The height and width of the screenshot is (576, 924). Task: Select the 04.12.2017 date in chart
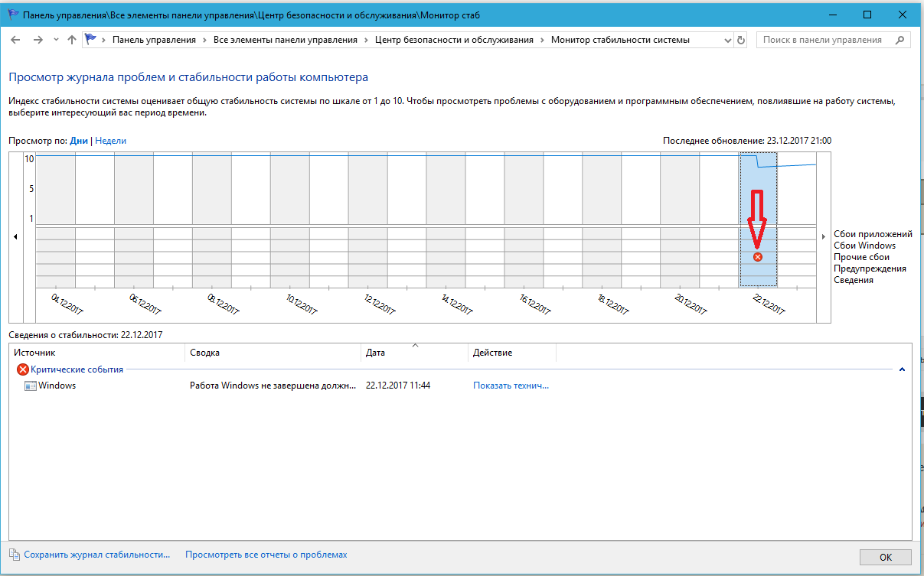pyautogui.click(x=67, y=303)
